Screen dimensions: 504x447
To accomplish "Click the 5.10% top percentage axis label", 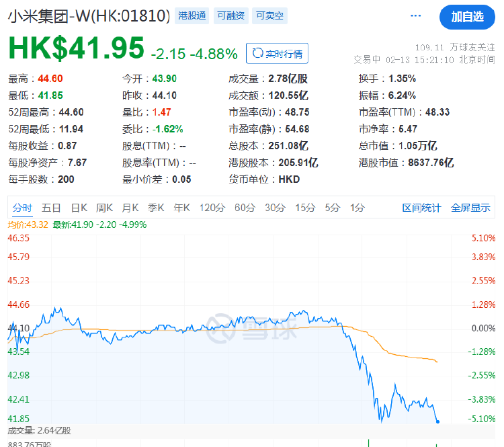I will pyautogui.click(x=483, y=239).
